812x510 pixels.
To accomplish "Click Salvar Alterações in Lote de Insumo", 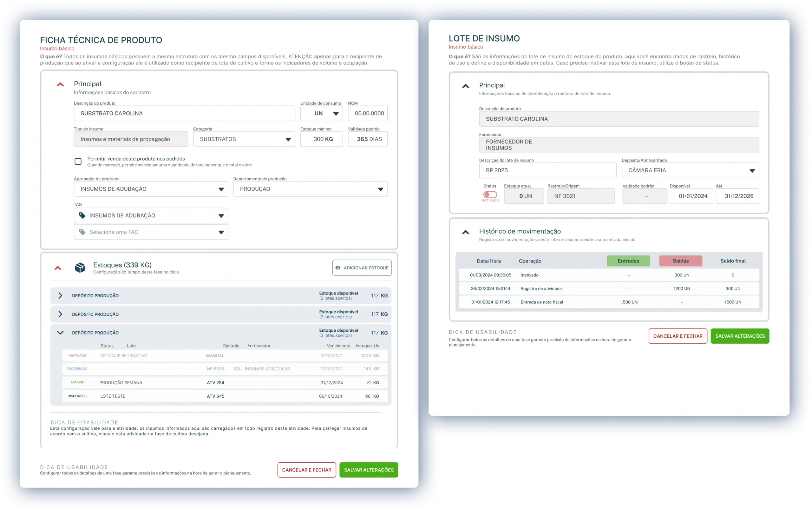I will pyautogui.click(x=740, y=336).
